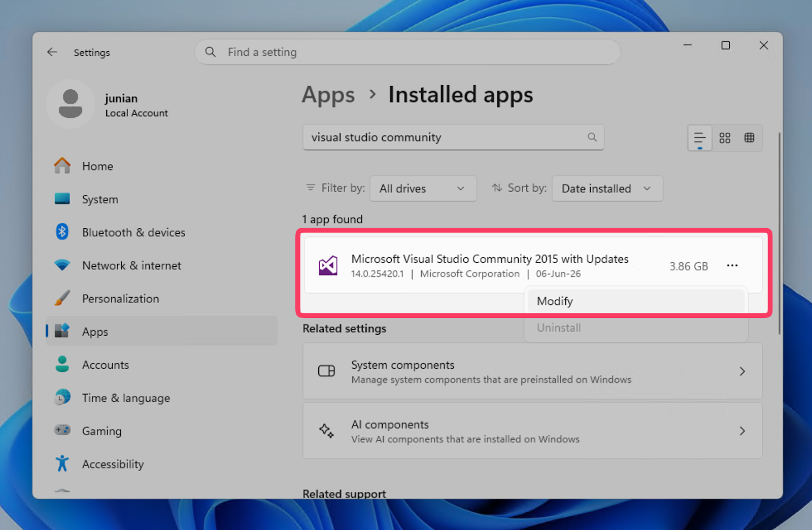Choose Modify from the context menu
This screenshot has height=530, width=812.
636,301
